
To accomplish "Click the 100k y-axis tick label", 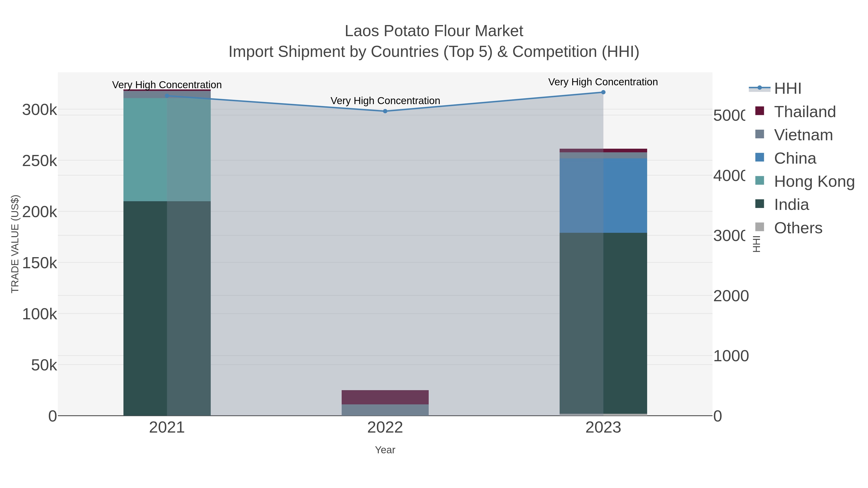I will pyautogui.click(x=40, y=314).
